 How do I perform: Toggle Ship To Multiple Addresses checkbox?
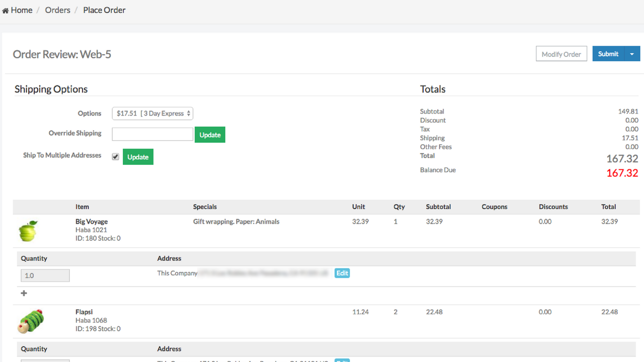coord(116,157)
